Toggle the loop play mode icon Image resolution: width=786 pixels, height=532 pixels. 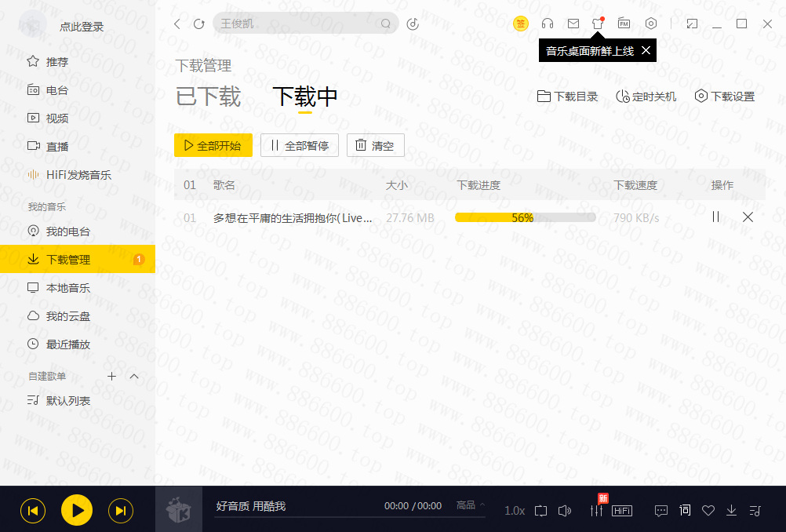pyautogui.click(x=541, y=511)
